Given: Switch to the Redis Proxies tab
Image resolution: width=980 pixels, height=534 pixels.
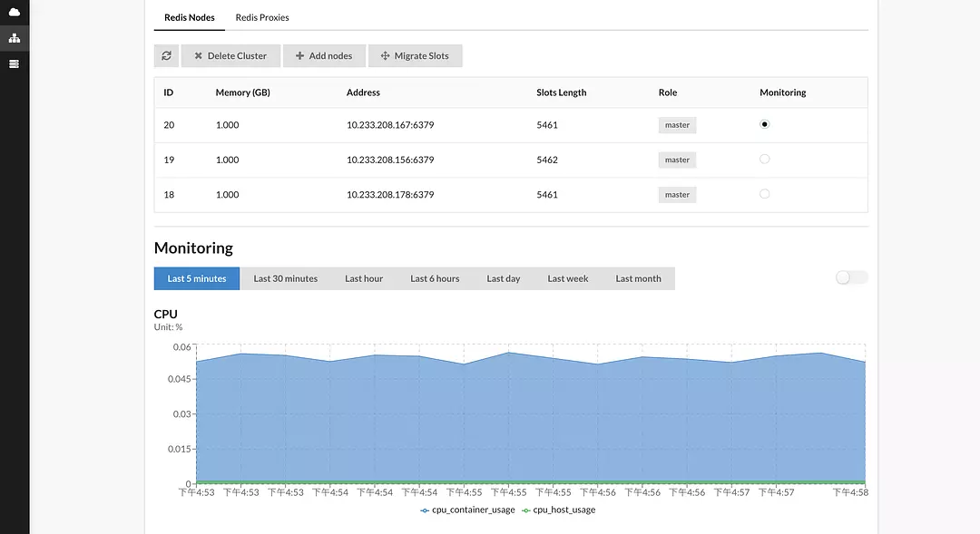Looking at the screenshot, I should 261,16.
